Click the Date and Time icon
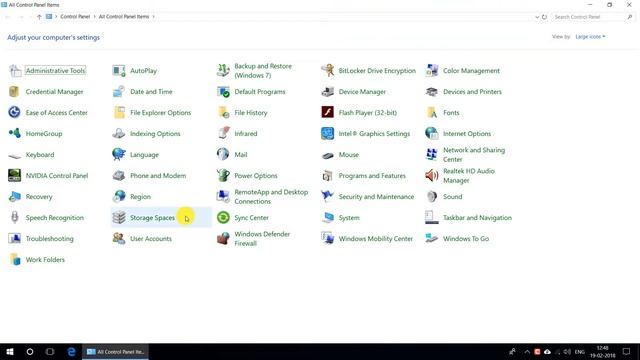Image resolution: width=640 pixels, height=360 pixels. point(119,91)
